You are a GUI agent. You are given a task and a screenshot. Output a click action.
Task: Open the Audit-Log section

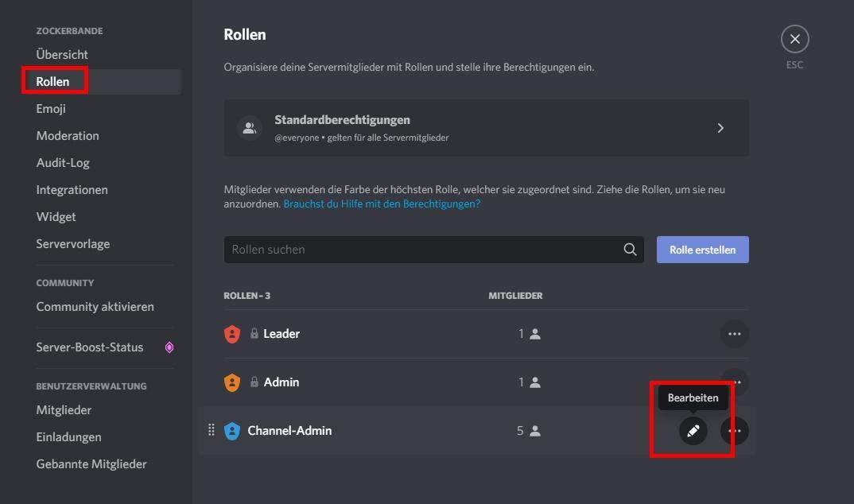pyautogui.click(x=61, y=162)
